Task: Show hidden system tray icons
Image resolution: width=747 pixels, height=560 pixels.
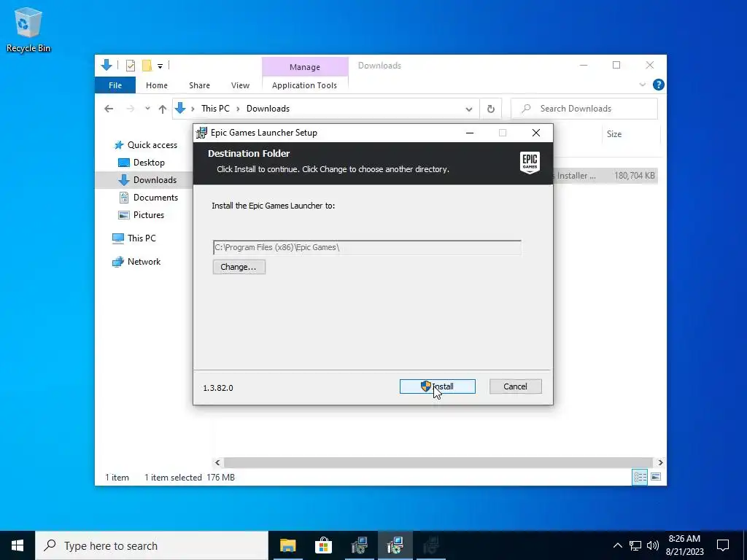Action: pyautogui.click(x=617, y=545)
